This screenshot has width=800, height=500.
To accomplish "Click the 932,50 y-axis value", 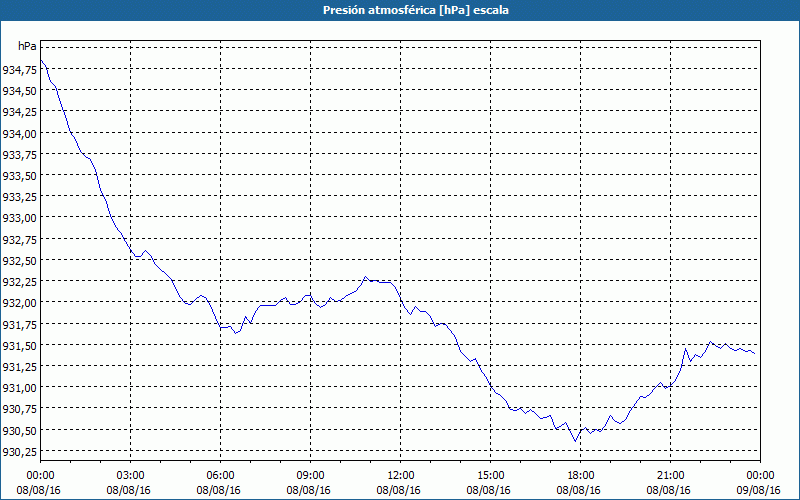I will click(20, 261).
